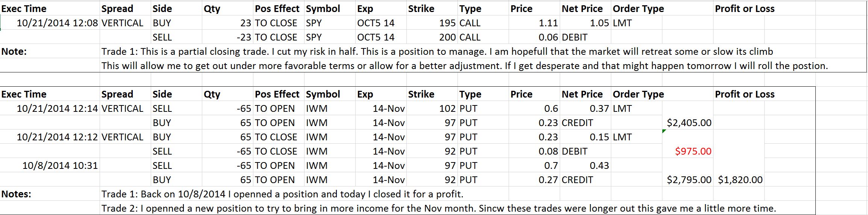Click the strike 195 CALL cell
Image resolution: width=868 pixels, height=215 pixels.
pos(432,23)
